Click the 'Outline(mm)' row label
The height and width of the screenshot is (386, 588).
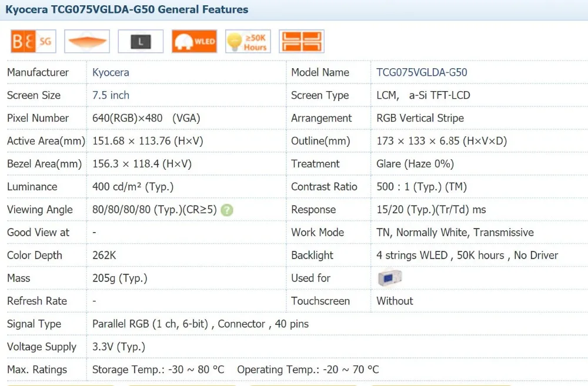[x=320, y=141]
